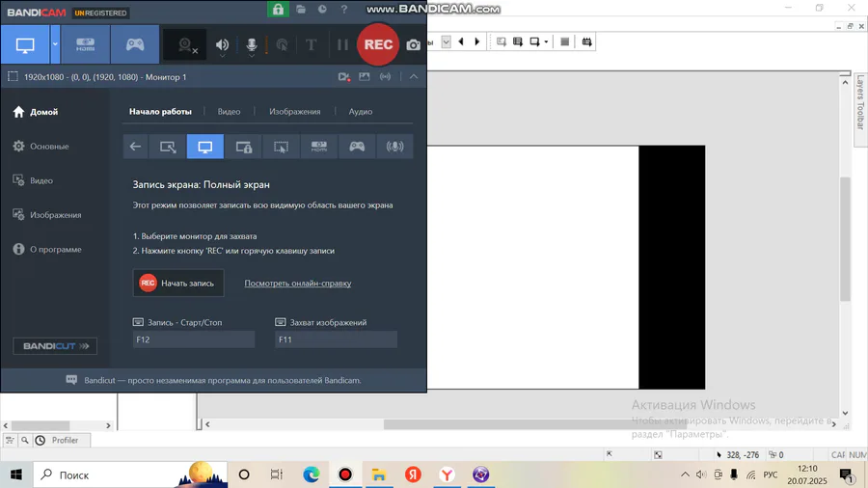Image resolution: width=868 pixels, height=488 pixels.
Task: Toggle mouse click effects
Action: 282,45
